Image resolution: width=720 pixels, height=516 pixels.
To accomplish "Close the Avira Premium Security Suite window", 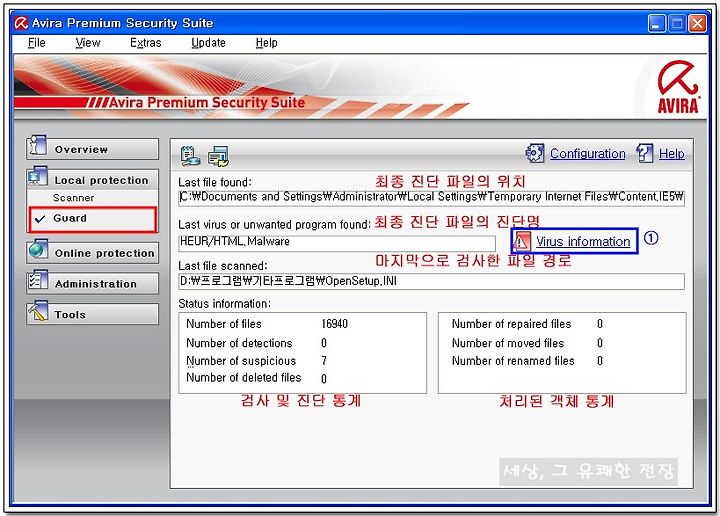I will coord(697,23).
